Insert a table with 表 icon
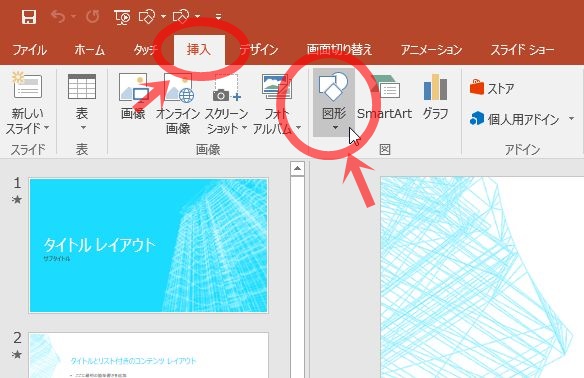The width and height of the screenshot is (584, 378). click(x=82, y=86)
